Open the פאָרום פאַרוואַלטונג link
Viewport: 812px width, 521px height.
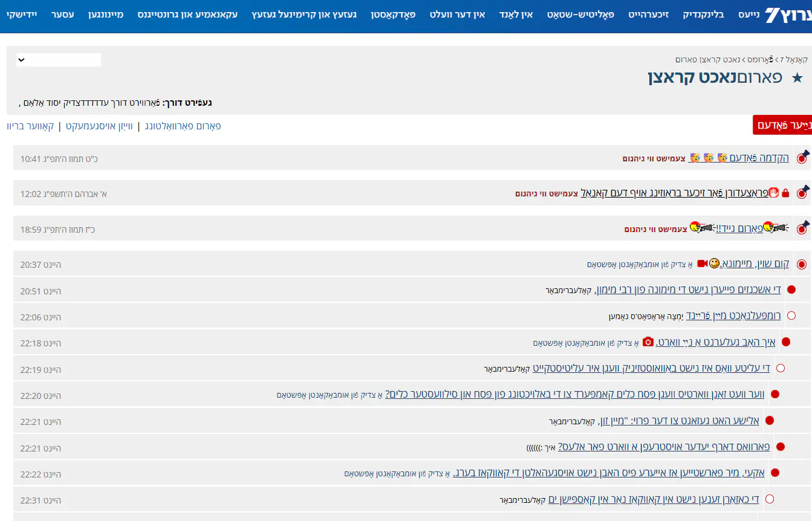point(183,126)
